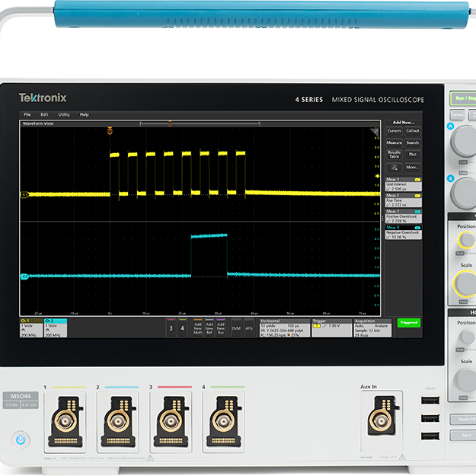Click the zoom box draw icon
Image resolution: width=476 pixels, height=476 pixels.
point(394,168)
